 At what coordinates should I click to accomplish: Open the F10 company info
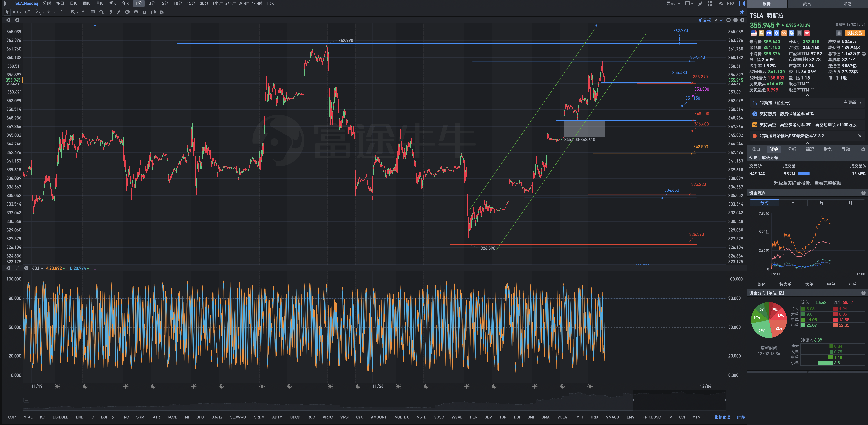click(x=730, y=3)
